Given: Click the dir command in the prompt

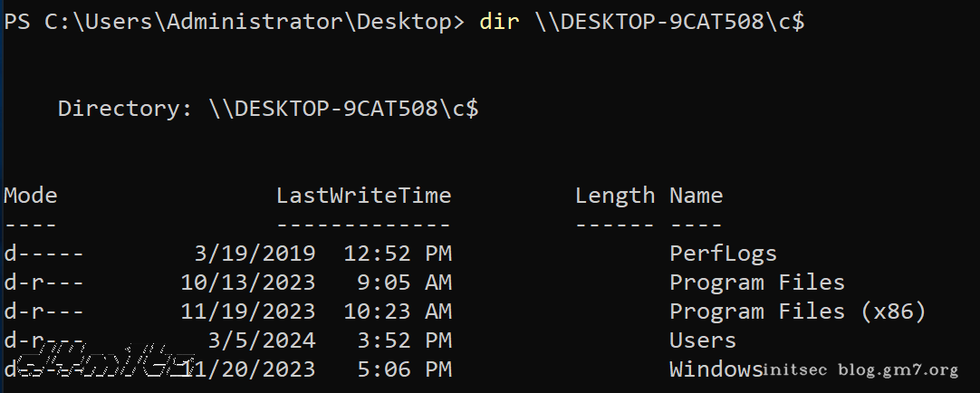Looking at the screenshot, I should (500, 22).
